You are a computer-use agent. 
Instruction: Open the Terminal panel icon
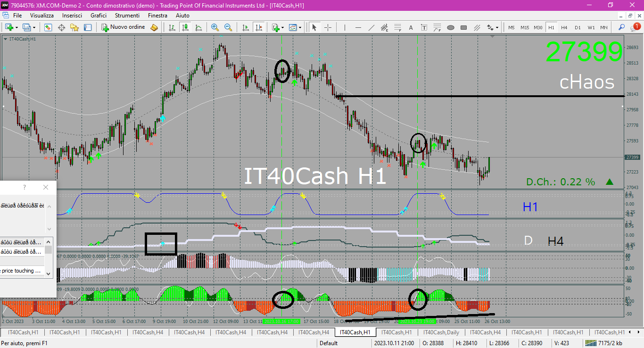click(88, 27)
